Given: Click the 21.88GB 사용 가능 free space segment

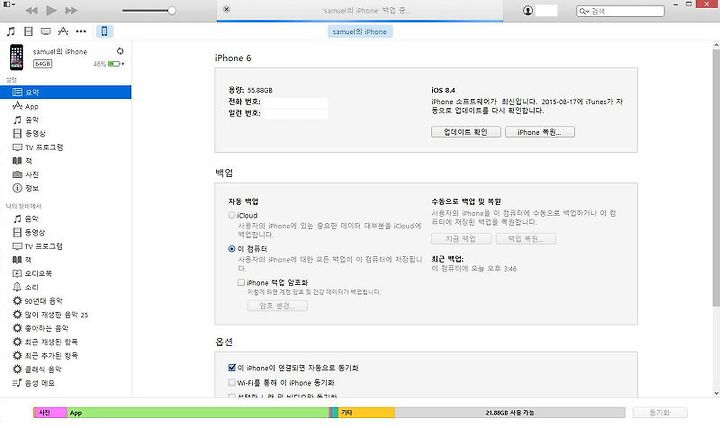Looking at the screenshot, I should (x=510, y=413).
